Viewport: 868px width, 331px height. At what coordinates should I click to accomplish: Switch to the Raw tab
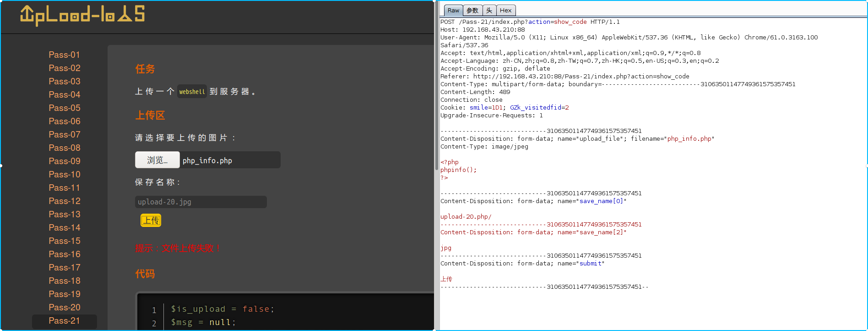[453, 11]
